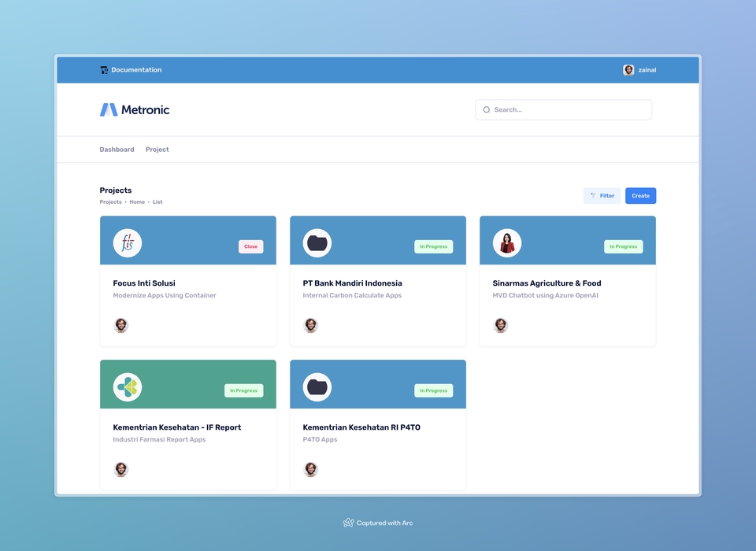Click 'P4TO Apps' description text
756x551 pixels.
(x=321, y=440)
